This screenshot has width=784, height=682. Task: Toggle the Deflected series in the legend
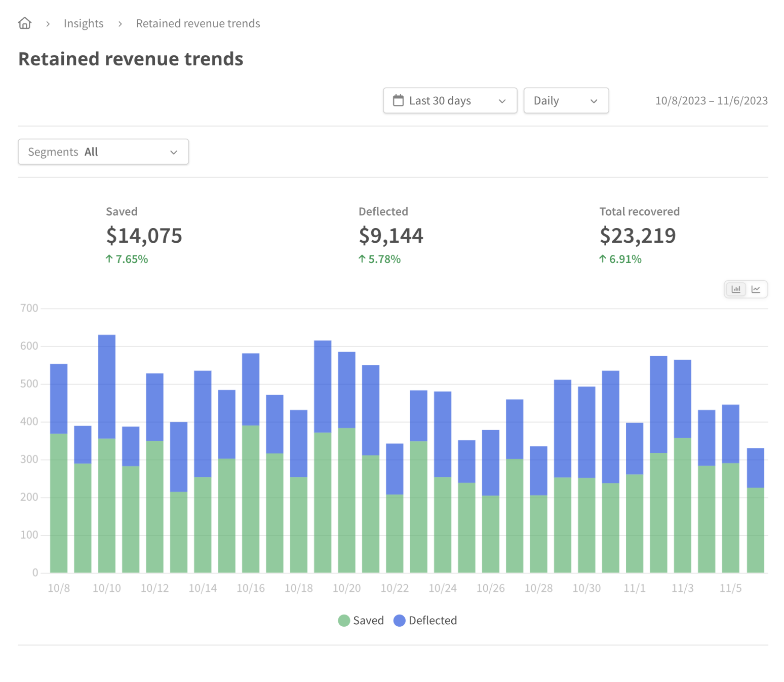[x=425, y=620]
